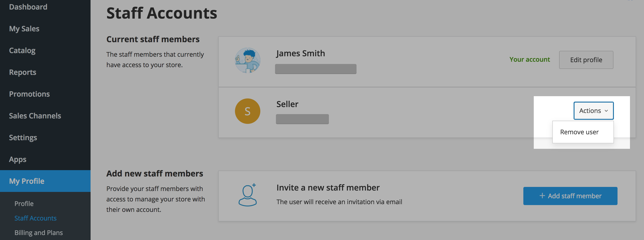644x240 pixels.
Task: Select Sales Channels in the sidebar
Action: click(x=35, y=116)
